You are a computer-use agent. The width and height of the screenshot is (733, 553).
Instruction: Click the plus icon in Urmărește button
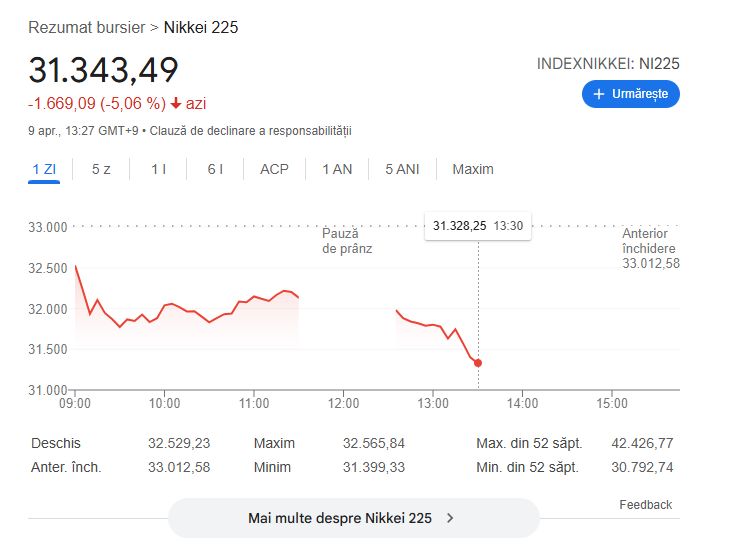click(598, 94)
